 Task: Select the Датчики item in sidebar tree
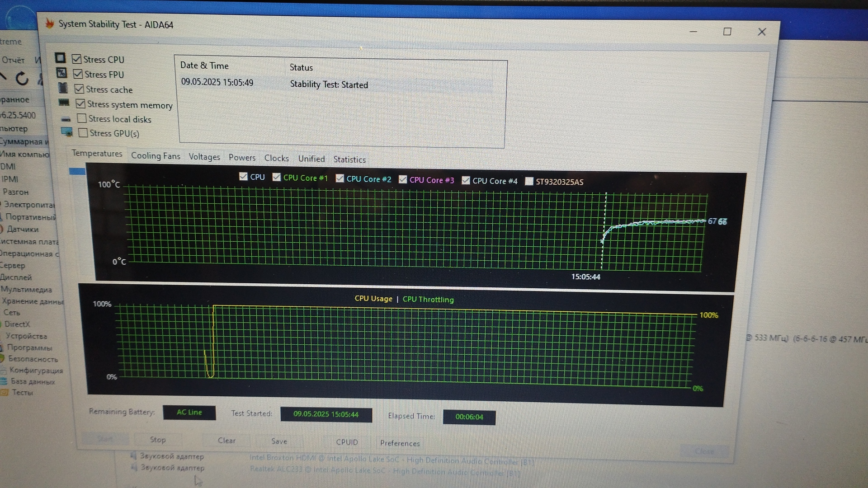(x=23, y=229)
